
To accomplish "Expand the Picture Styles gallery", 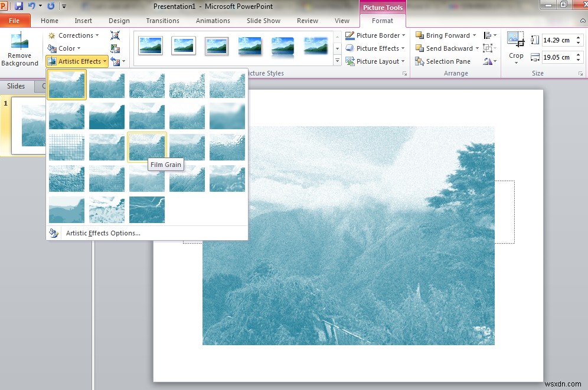I will (337, 61).
